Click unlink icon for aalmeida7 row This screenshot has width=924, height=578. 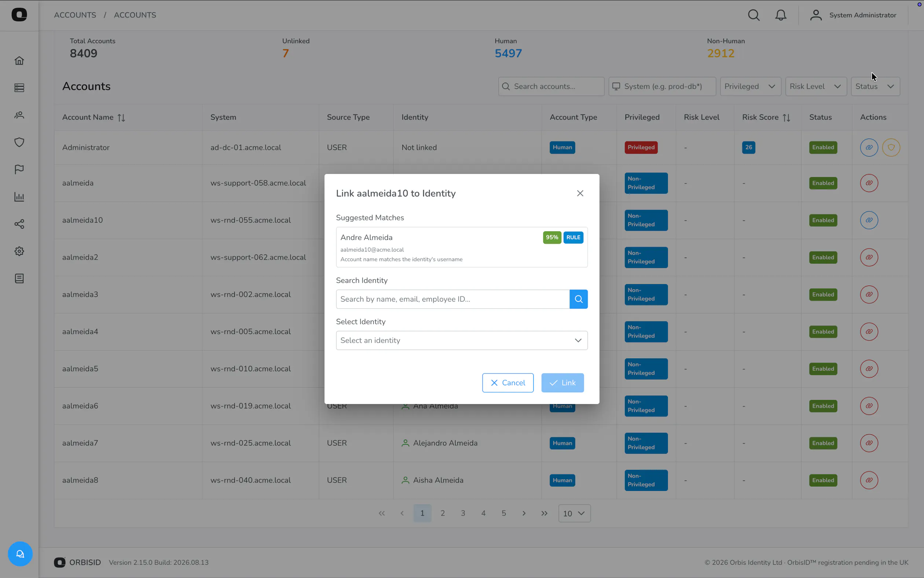click(x=869, y=443)
